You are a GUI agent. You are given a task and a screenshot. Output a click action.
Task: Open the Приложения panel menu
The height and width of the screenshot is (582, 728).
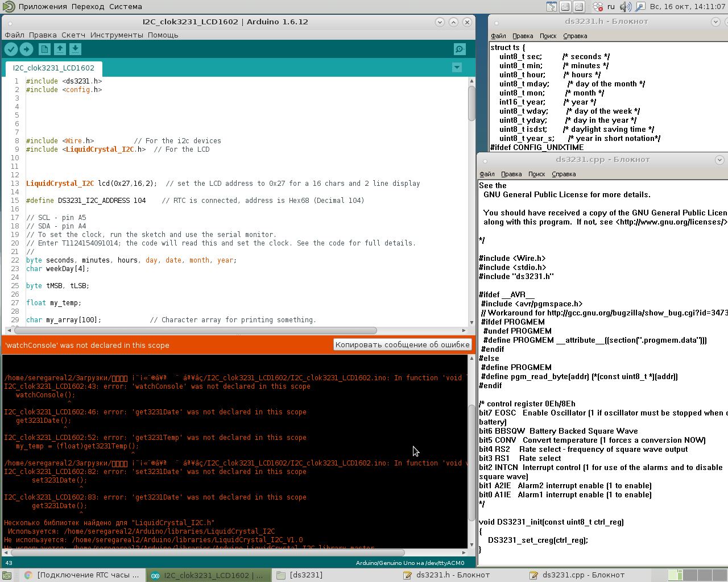click(43, 7)
